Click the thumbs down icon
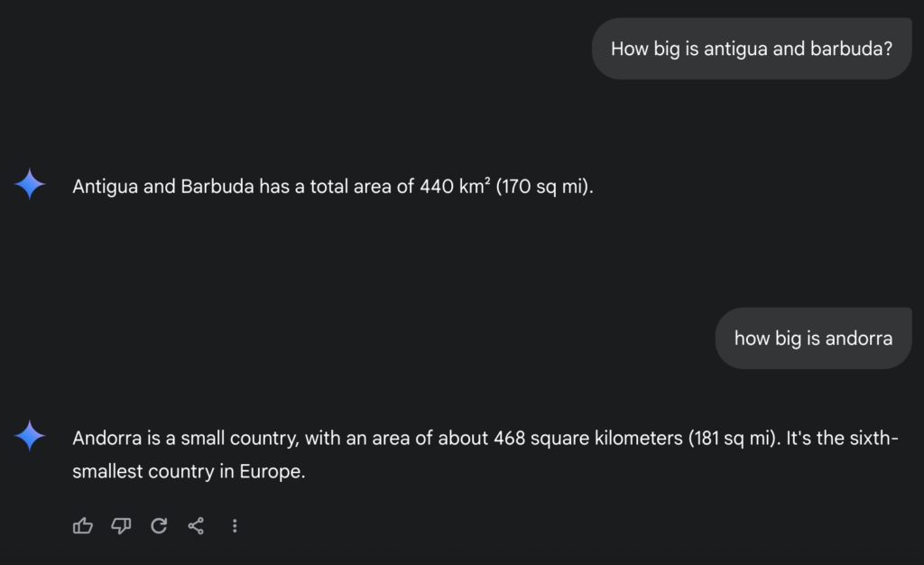 [x=121, y=525]
